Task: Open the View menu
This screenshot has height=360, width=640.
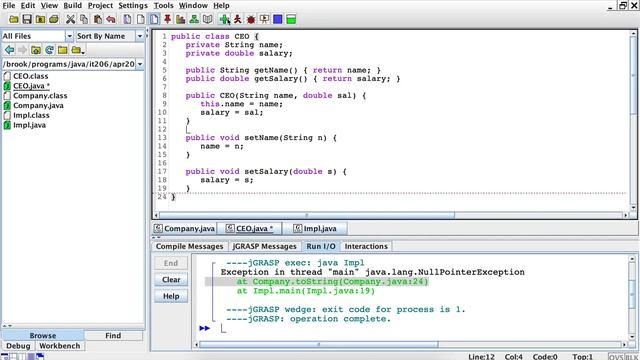Action: click(49, 5)
